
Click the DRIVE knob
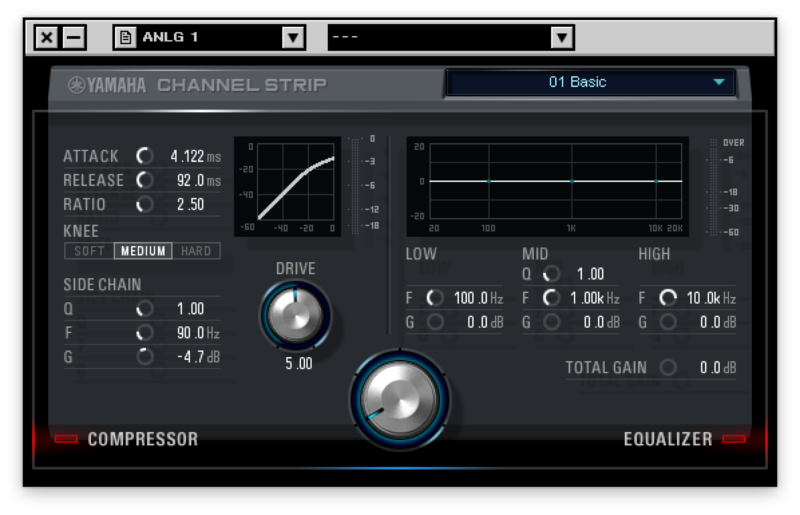coord(295,315)
